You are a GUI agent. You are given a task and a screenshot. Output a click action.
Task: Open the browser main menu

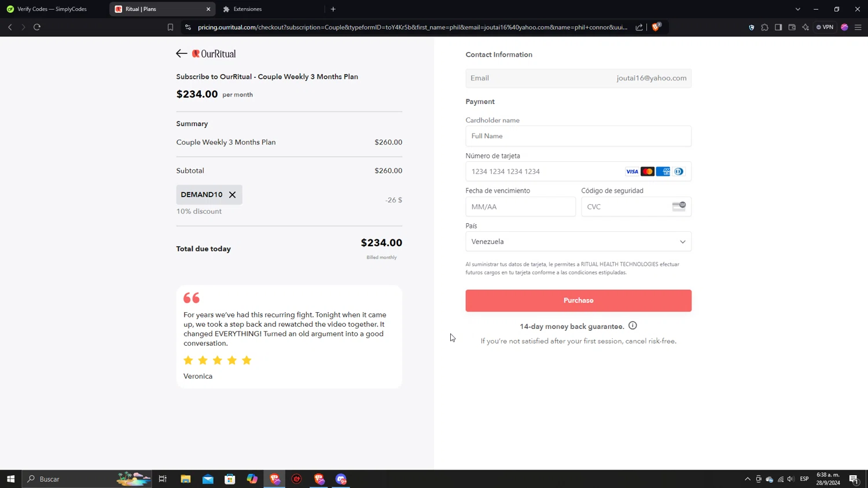pyautogui.click(x=858, y=27)
